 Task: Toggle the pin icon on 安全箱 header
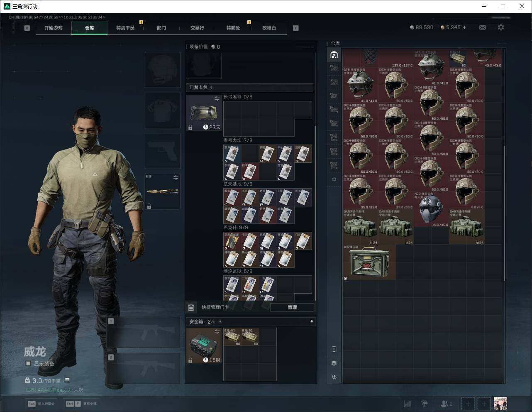point(312,322)
